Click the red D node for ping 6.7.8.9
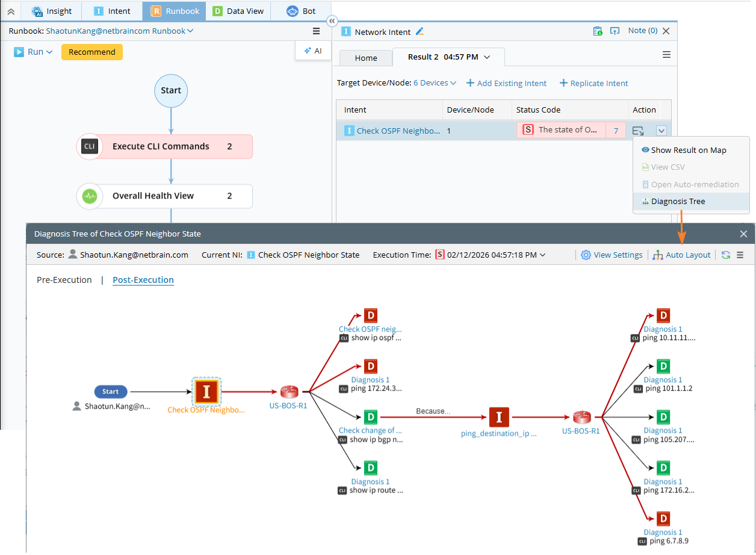 point(663,518)
